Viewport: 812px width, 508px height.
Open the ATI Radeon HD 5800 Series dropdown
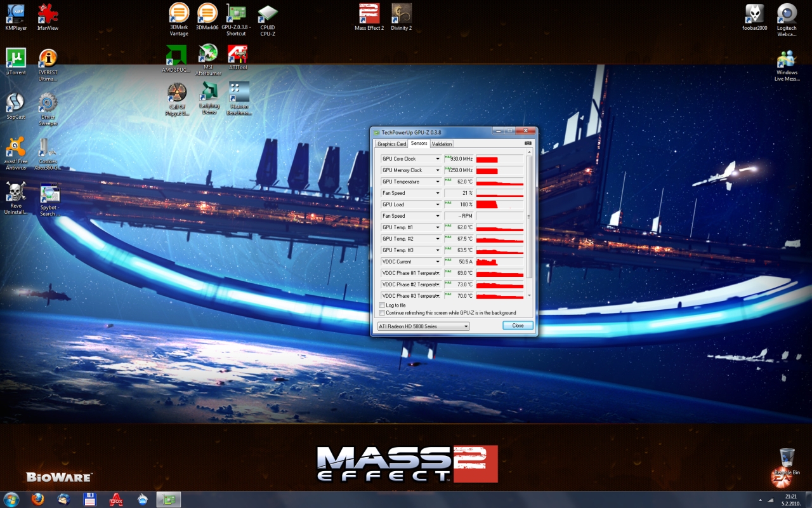tap(422, 326)
